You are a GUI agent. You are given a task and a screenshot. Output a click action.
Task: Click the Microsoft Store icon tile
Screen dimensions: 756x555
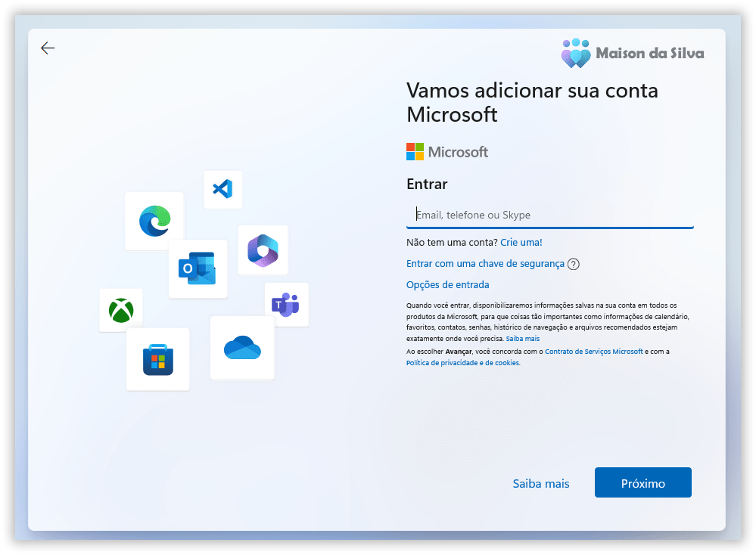coord(158,359)
